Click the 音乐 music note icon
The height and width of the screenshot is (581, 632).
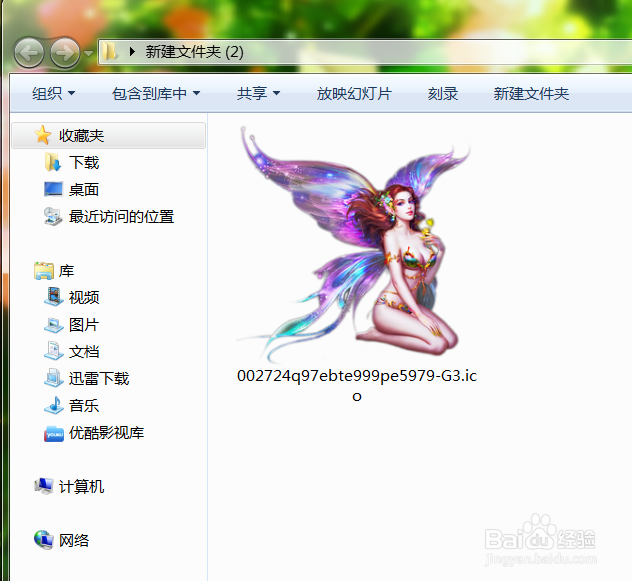(x=53, y=405)
